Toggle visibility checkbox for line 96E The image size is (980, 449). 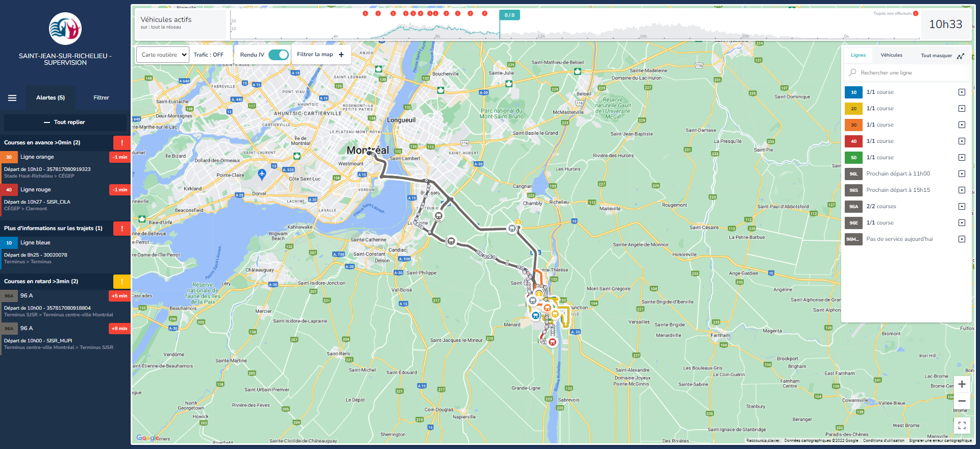(x=962, y=223)
